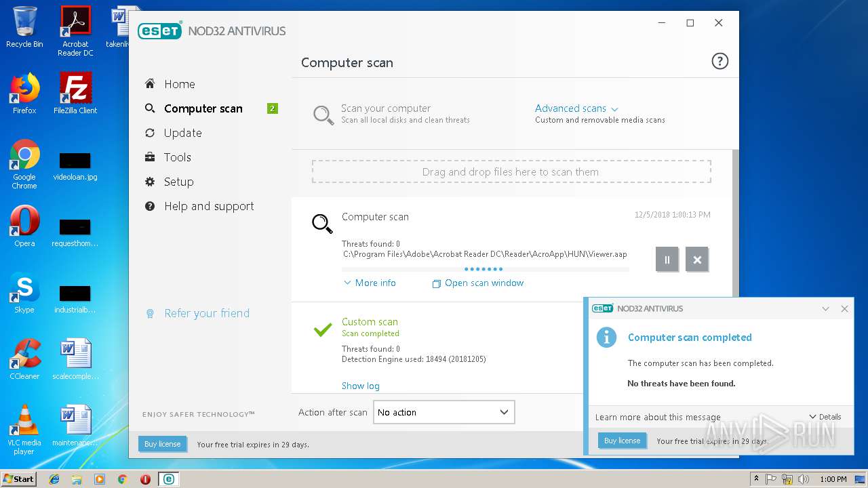Click the ESET logo in the main window
This screenshot has width=868, height=488.
(160, 30)
